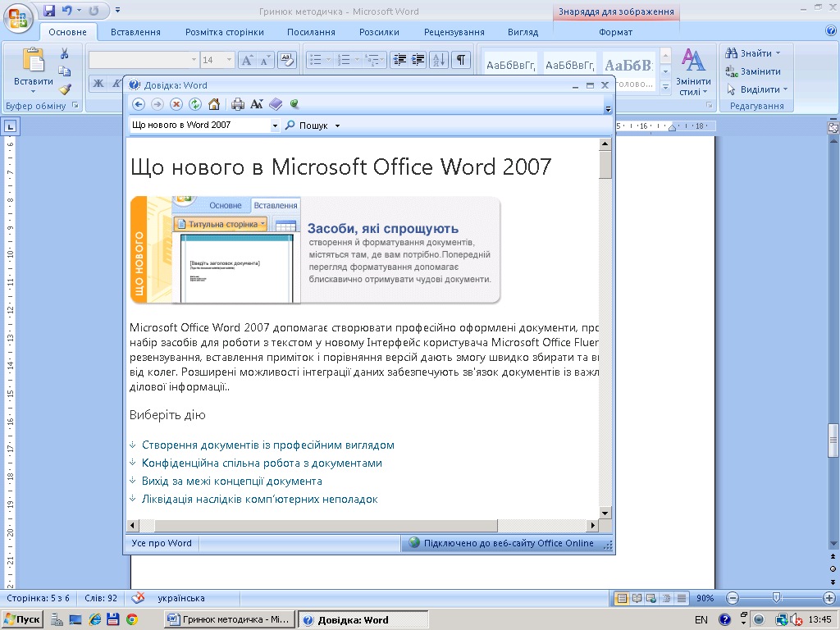Show or hide the ruler above the vertical scrollbar
The width and height of the screenshot is (840, 630).
[x=833, y=127]
